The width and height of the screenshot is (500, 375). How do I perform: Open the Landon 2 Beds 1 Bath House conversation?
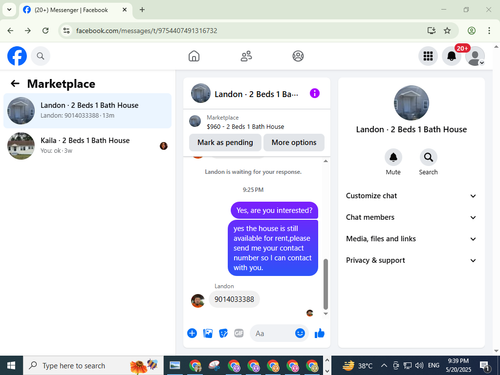coord(87,111)
